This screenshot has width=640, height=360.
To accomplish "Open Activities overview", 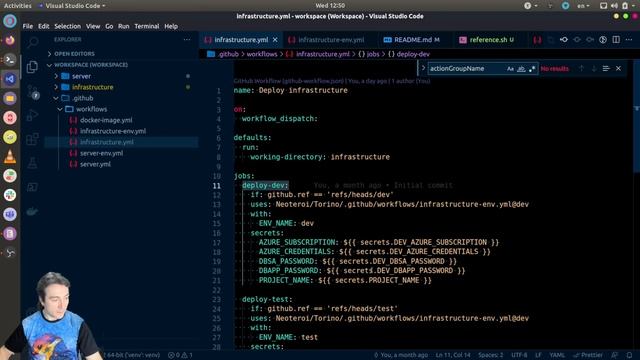I will 17,6.
